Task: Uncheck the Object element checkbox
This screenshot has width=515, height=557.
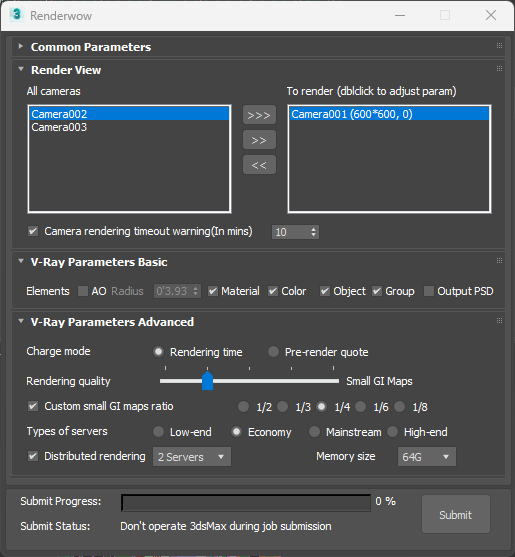Action: coord(325,291)
